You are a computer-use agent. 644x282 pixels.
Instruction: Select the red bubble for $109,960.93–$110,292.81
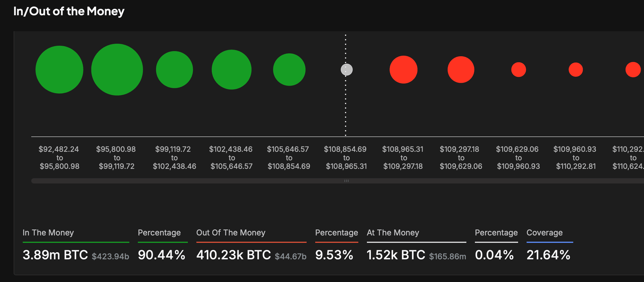(576, 70)
